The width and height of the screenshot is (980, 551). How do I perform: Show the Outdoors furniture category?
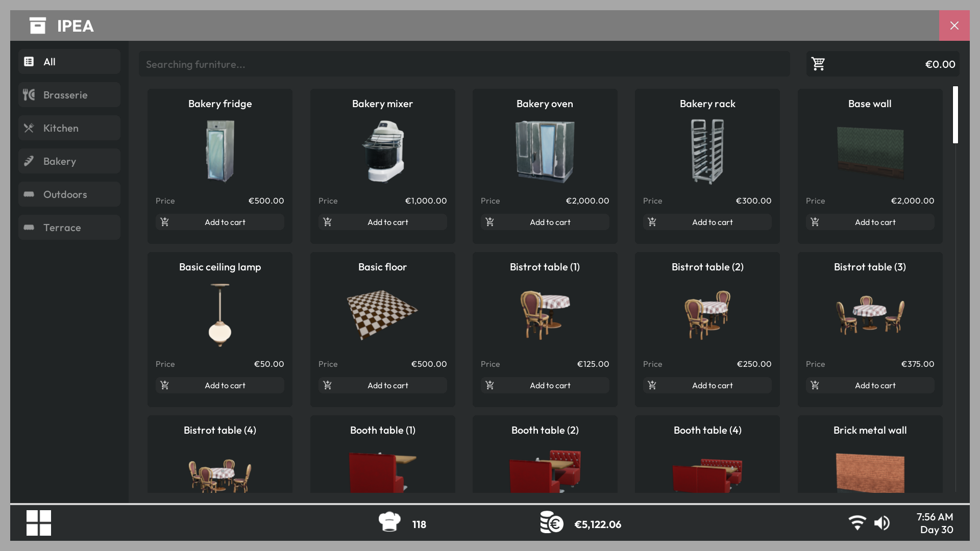coord(69,194)
